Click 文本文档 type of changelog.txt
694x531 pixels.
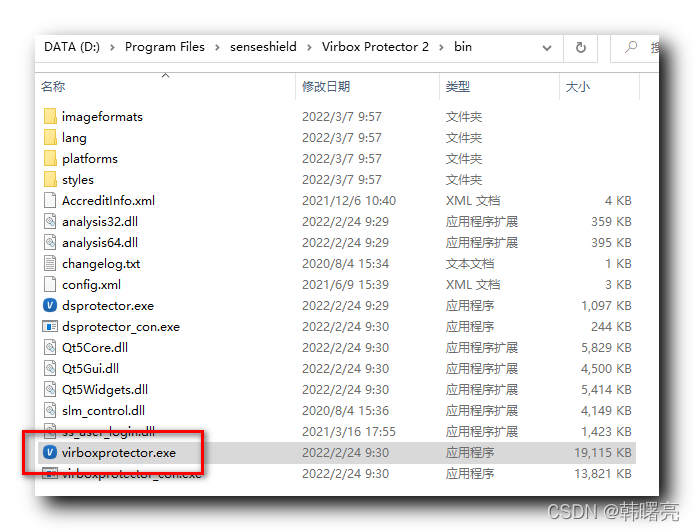pyautogui.click(x=470, y=264)
